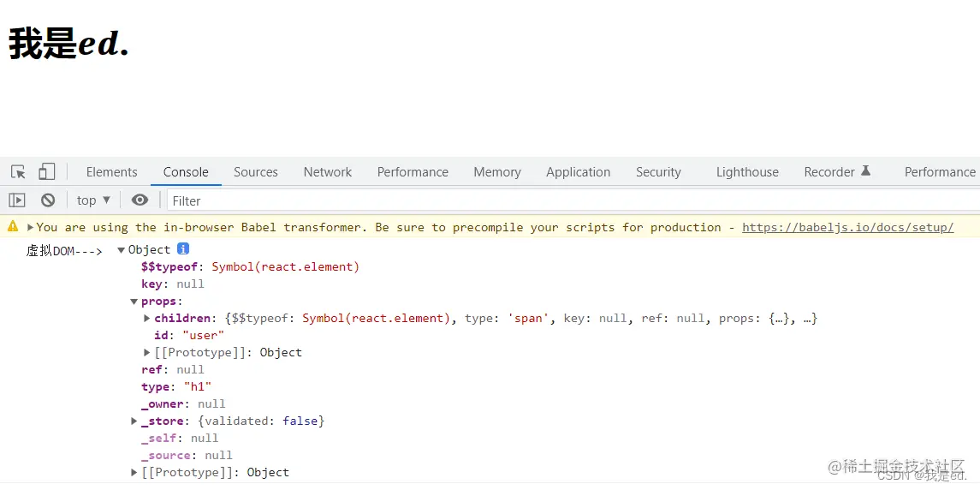Switch to the Elements tab

pos(112,172)
